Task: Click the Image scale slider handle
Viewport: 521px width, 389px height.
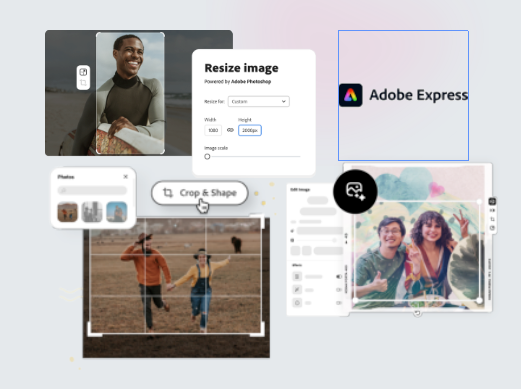Action: 207,156
